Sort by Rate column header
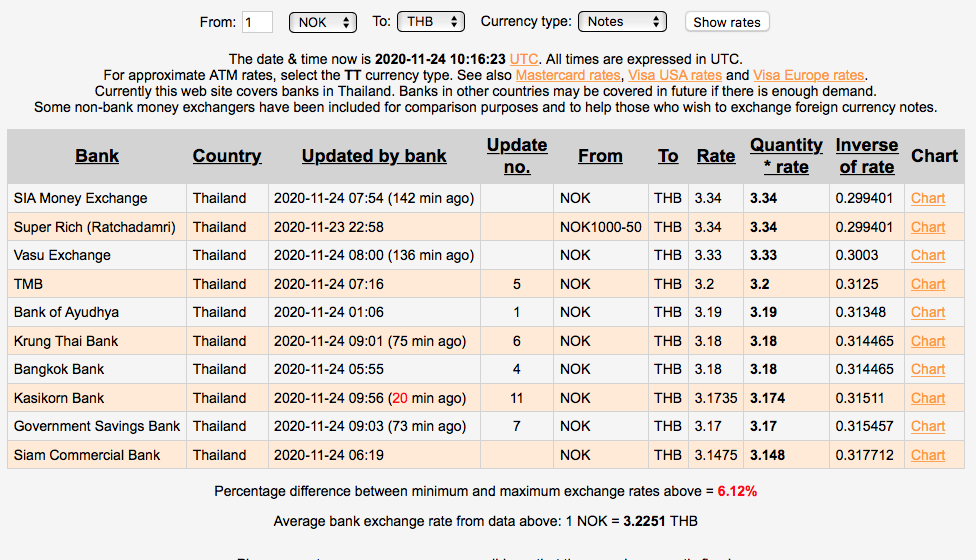This screenshot has height=560, width=976. [716, 156]
